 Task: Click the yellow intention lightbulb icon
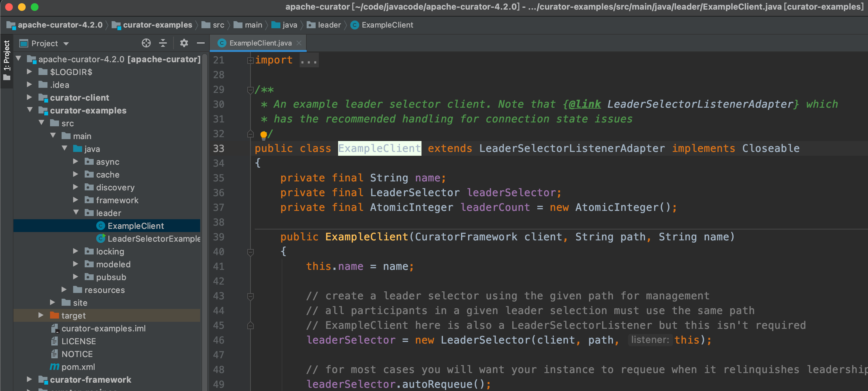tap(263, 135)
